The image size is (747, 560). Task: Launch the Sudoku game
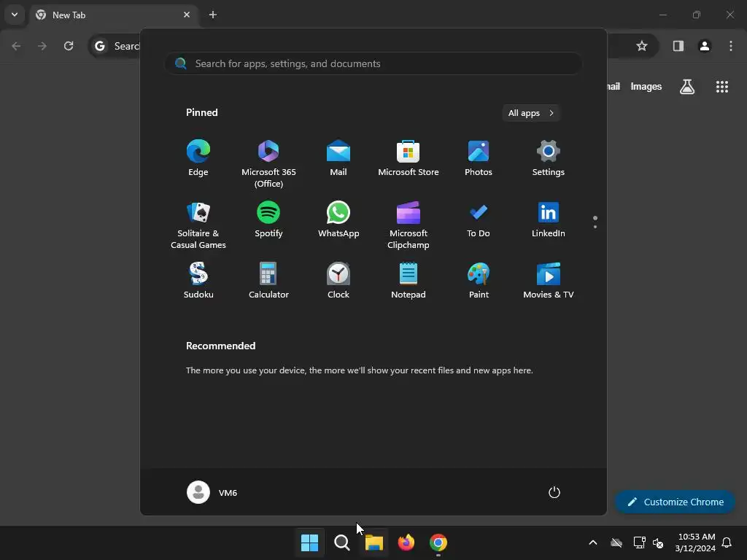point(198,281)
